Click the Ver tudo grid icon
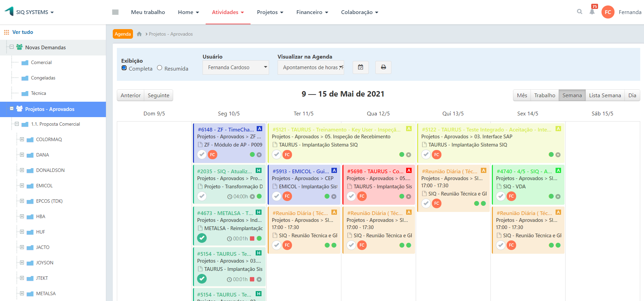This screenshot has height=301, width=644. coord(7,32)
